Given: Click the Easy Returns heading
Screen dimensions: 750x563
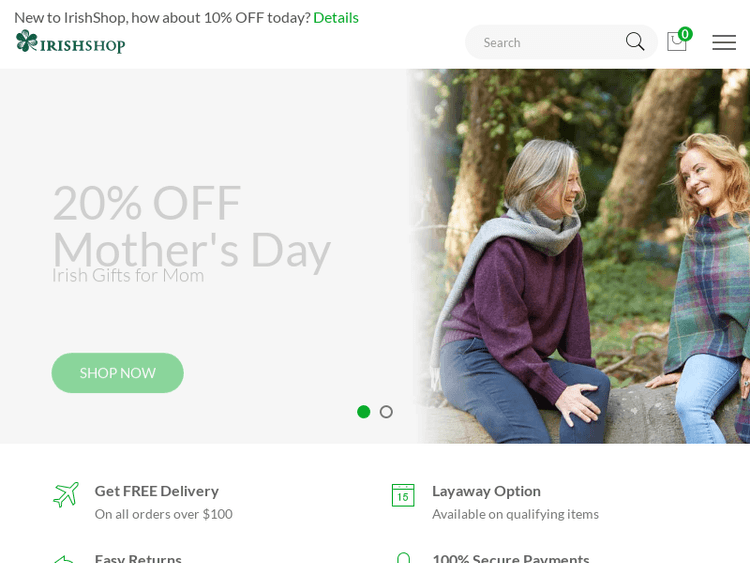Looking at the screenshot, I should tap(138, 558).
